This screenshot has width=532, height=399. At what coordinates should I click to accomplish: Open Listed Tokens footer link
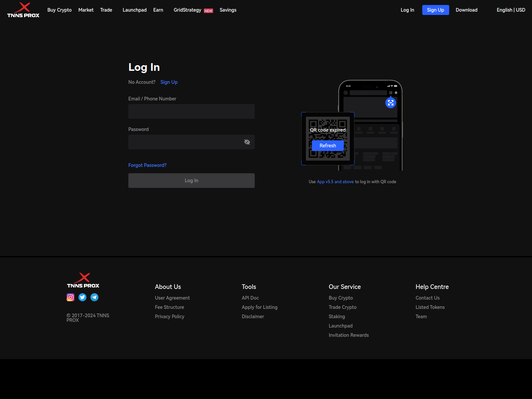(430, 307)
